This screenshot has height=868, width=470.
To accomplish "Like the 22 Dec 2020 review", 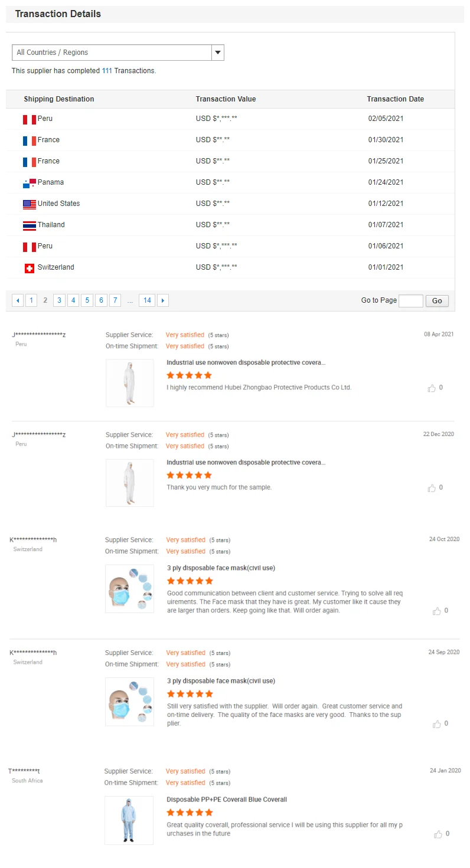I will tap(432, 488).
